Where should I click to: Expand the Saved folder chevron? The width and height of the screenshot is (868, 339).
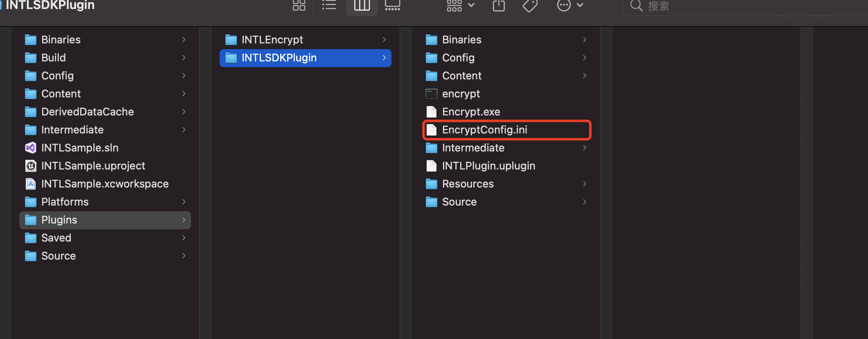pyautogui.click(x=184, y=238)
